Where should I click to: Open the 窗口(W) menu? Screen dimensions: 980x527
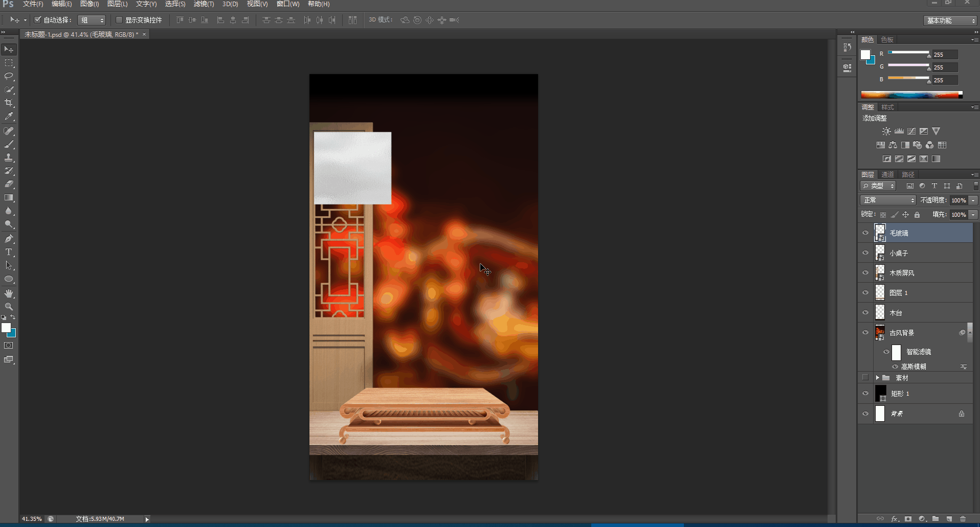[288, 4]
